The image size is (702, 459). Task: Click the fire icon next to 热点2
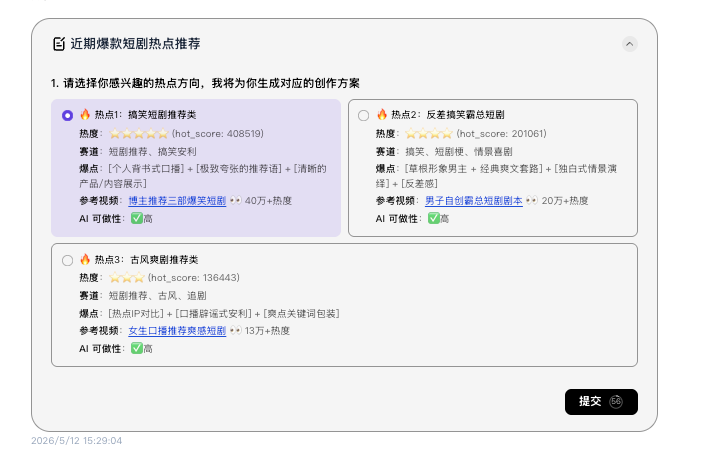[381, 114]
